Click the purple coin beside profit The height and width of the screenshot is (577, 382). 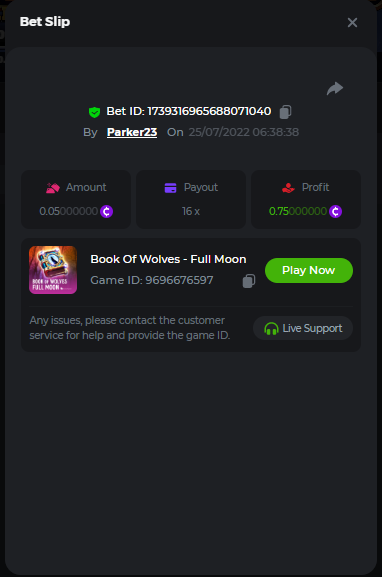[335, 212]
